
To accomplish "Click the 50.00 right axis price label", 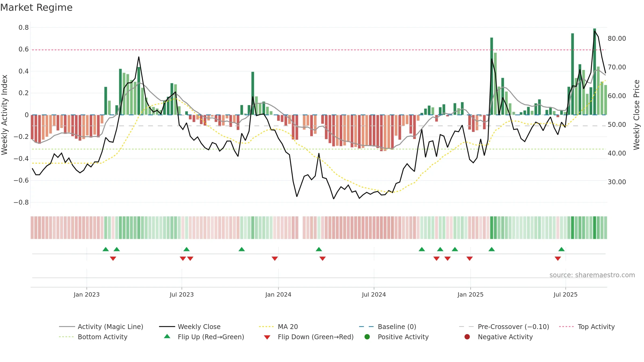I will 617,124.
